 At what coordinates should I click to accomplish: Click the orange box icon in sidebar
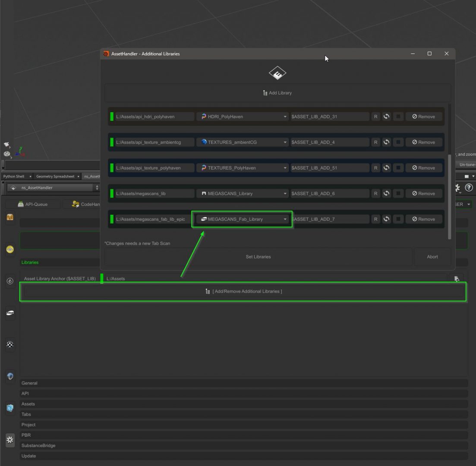[x=10, y=217]
